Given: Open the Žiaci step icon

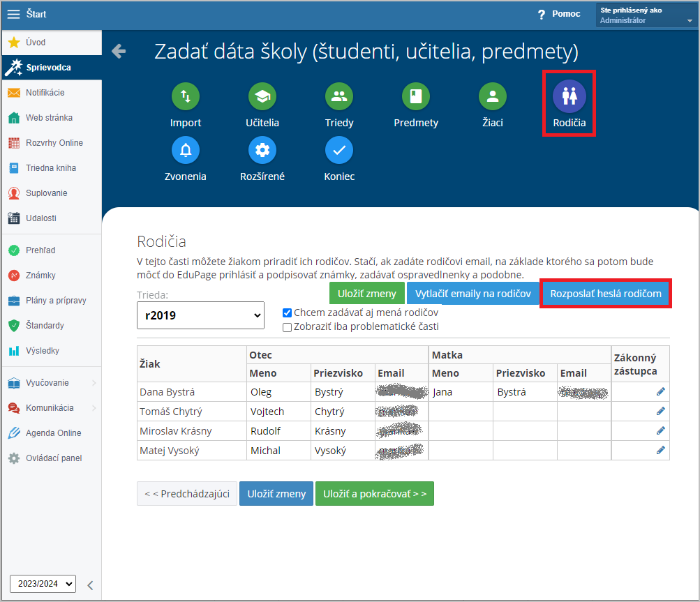Looking at the screenshot, I should (493, 96).
